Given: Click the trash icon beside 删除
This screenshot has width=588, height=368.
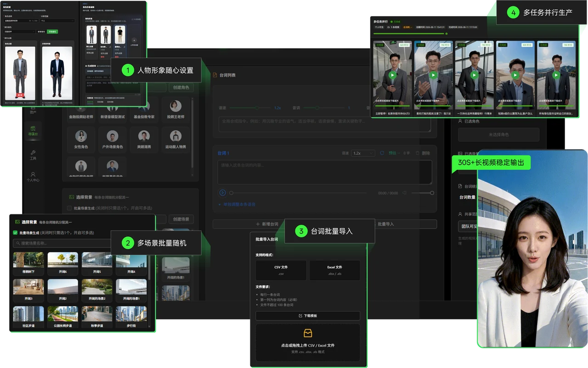Looking at the screenshot, I should pyautogui.click(x=417, y=153).
